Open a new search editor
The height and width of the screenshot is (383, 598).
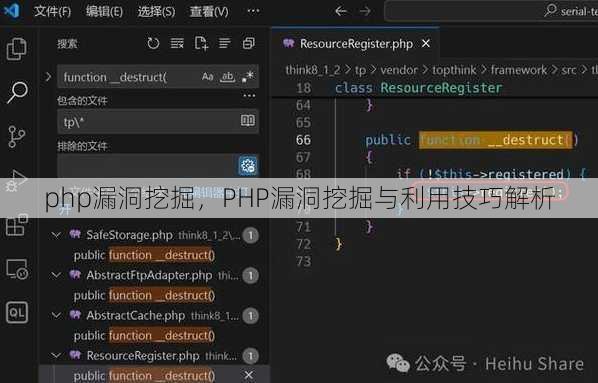(x=201, y=43)
